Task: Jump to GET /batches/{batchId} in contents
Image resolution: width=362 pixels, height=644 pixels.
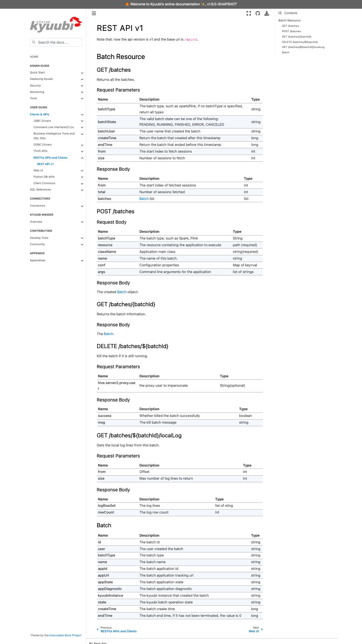Action: coord(297,37)
